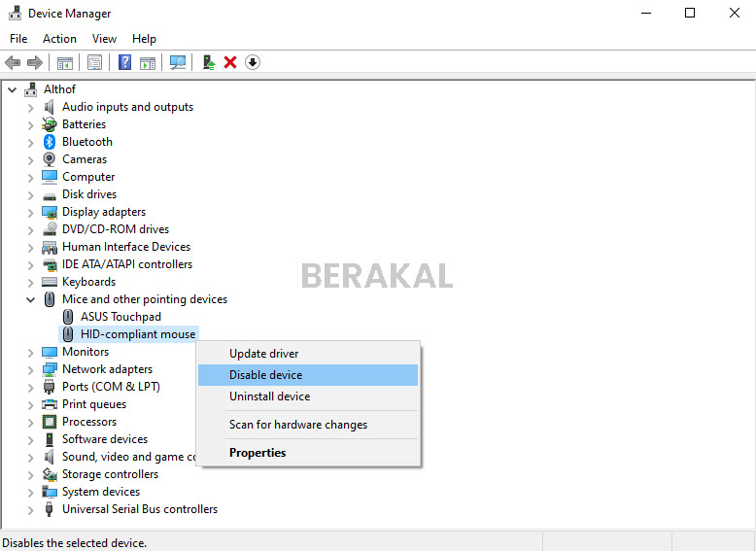Choose Disable device from context menu
Viewport: 756px width, 551px height.
pyautogui.click(x=265, y=375)
